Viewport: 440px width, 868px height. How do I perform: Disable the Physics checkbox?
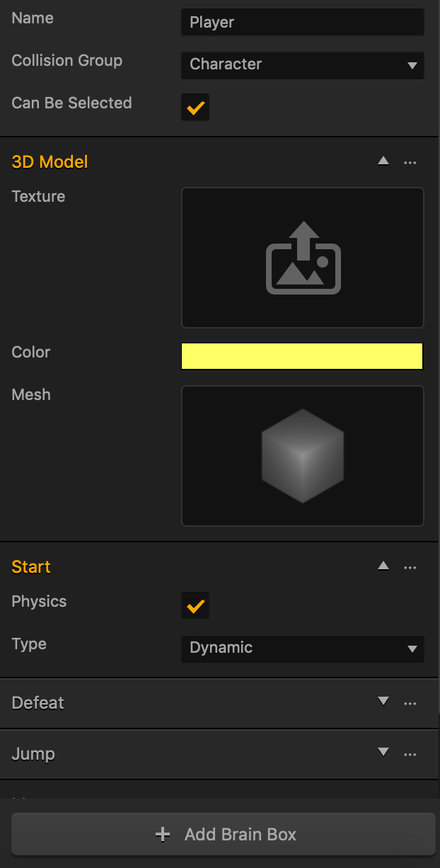click(195, 605)
